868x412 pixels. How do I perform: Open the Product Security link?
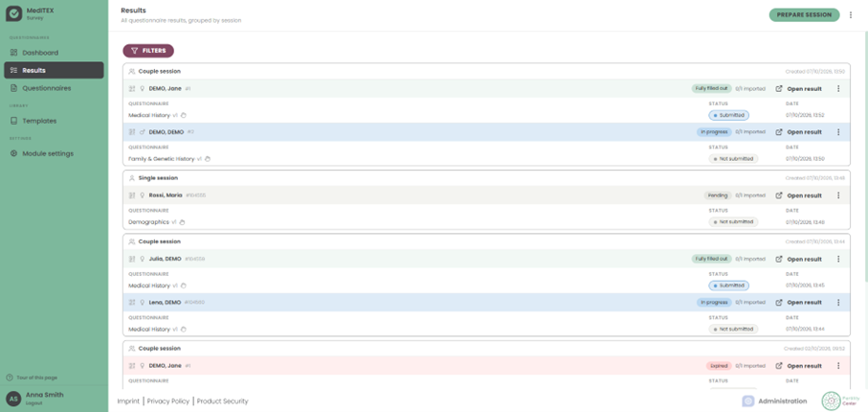pyautogui.click(x=223, y=401)
